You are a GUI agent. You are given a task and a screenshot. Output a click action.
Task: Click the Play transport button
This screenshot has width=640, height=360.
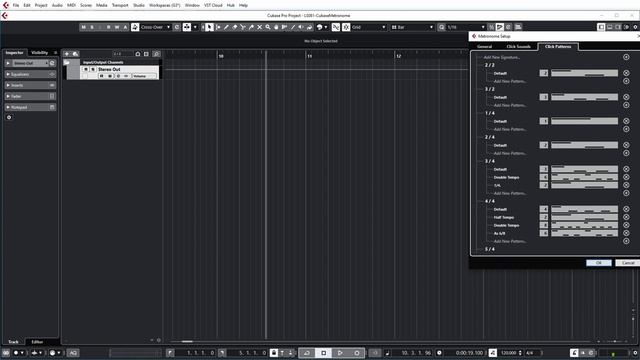[x=340, y=353]
